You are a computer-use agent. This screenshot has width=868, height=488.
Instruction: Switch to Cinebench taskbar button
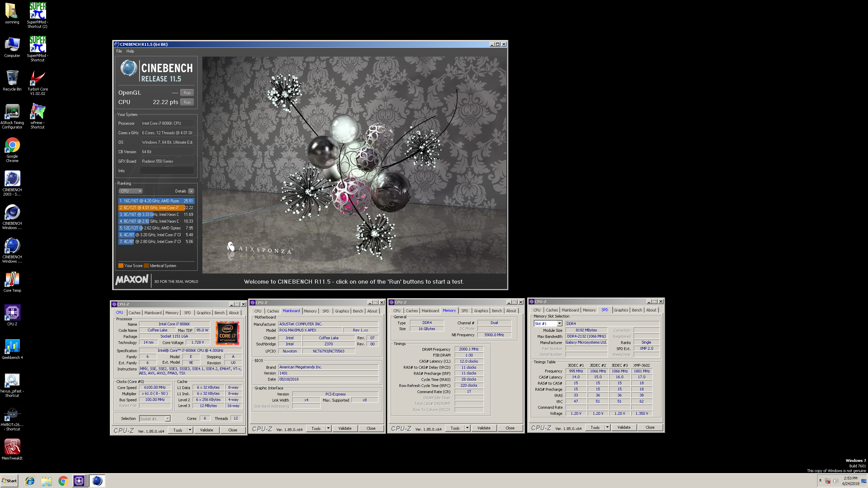tap(97, 481)
